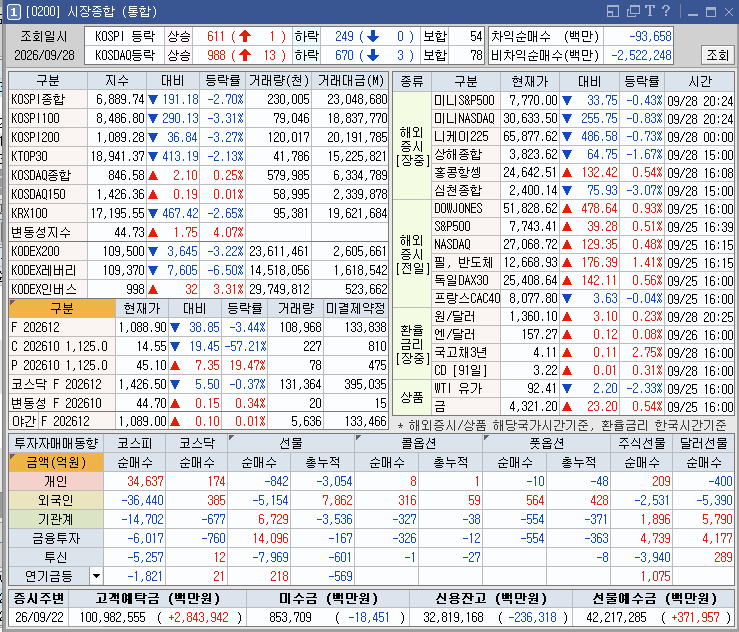Click 선물예수금 value 42,217,285

click(616, 617)
